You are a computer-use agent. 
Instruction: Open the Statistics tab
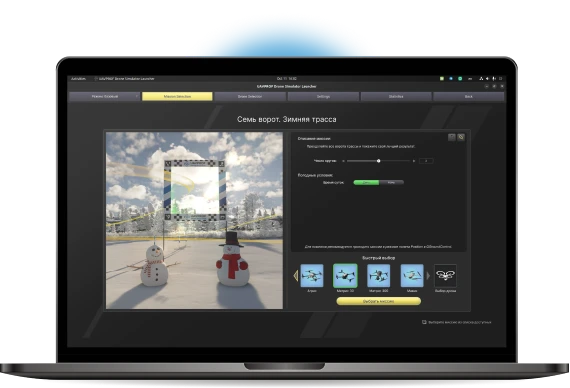[396, 96]
